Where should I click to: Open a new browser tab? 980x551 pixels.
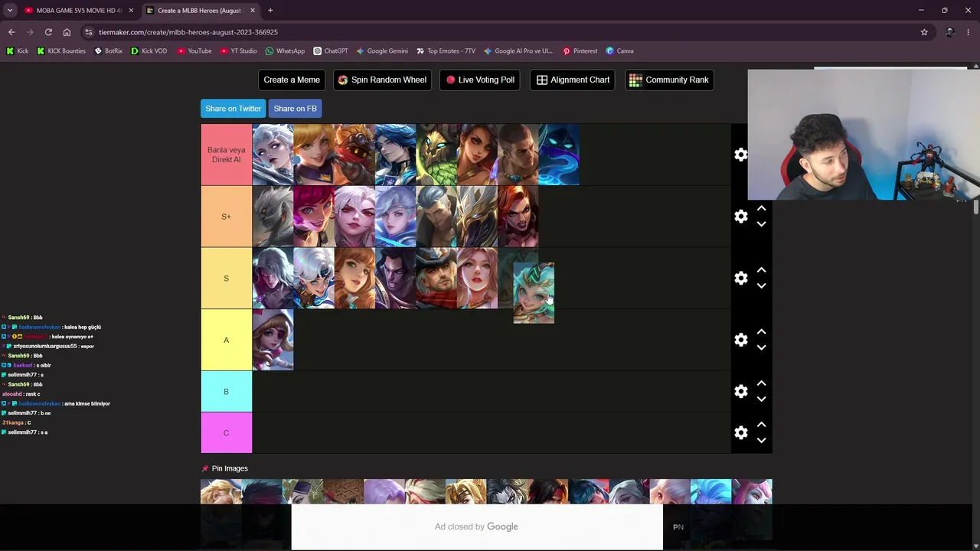pos(270,10)
